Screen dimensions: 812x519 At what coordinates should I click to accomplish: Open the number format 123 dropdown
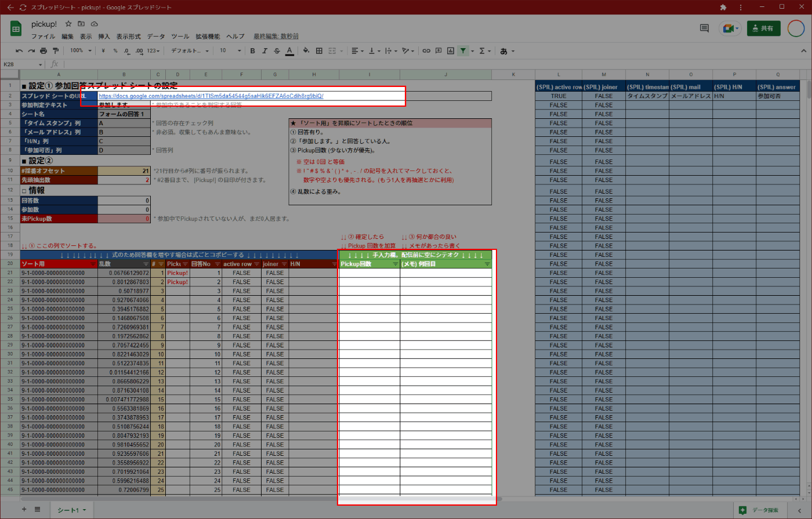tap(153, 51)
